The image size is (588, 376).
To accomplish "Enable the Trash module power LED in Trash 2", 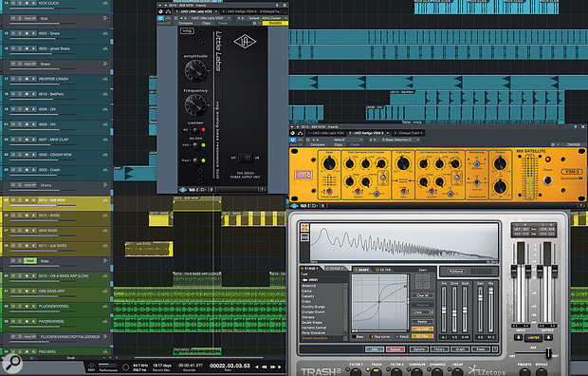I will tap(368, 369).
